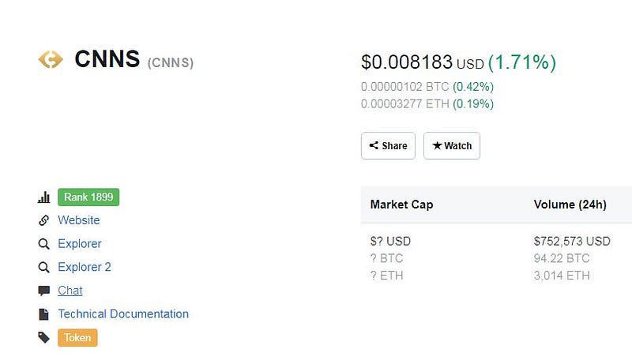This screenshot has height=364, width=632.
Task: Click the chain link icon beside Website
Action: (x=44, y=220)
